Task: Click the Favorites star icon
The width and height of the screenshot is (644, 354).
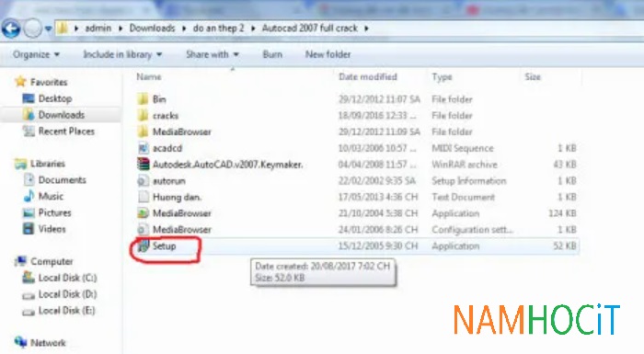Action: [x=20, y=82]
